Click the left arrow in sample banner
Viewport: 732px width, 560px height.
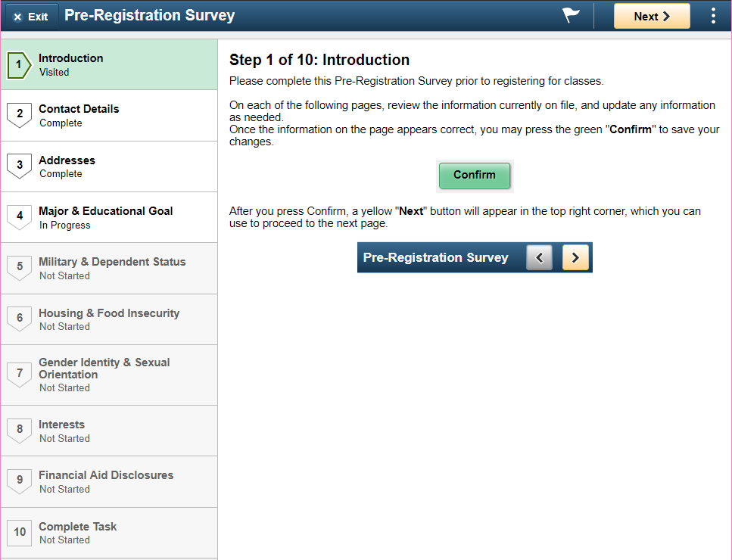539,257
